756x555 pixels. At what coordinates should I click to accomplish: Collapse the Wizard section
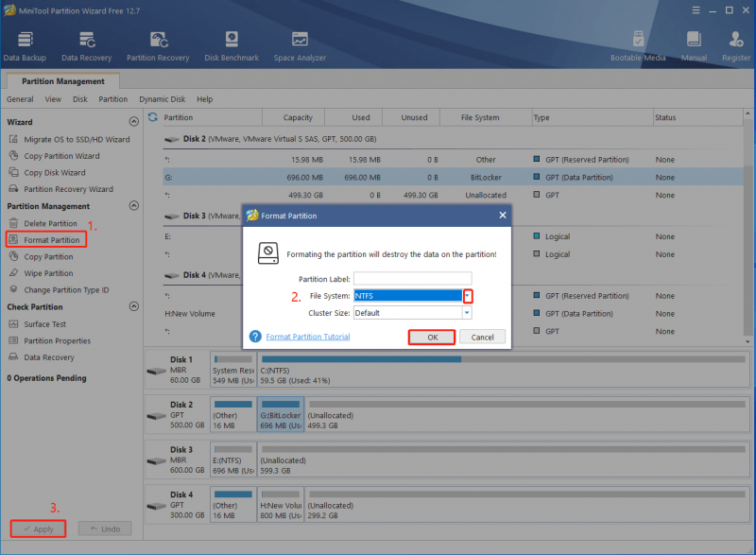click(x=134, y=122)
